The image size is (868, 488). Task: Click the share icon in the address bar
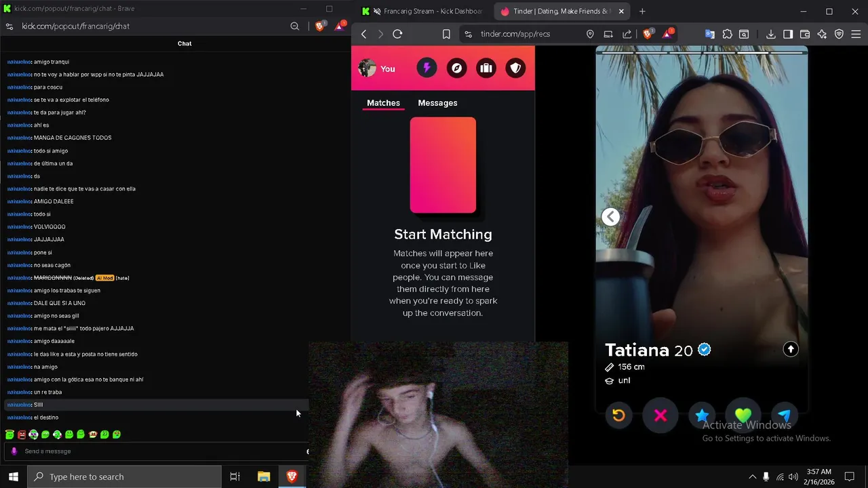coord(627,34)
